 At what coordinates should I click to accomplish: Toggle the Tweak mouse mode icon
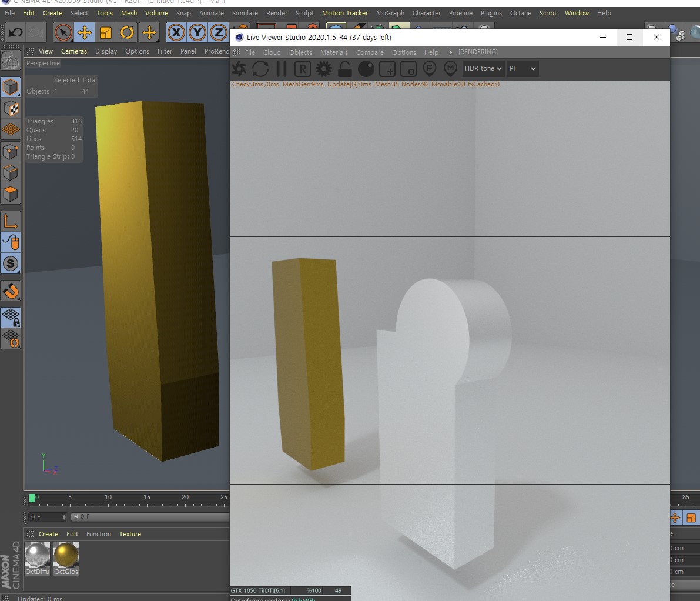tap(11, 242)
